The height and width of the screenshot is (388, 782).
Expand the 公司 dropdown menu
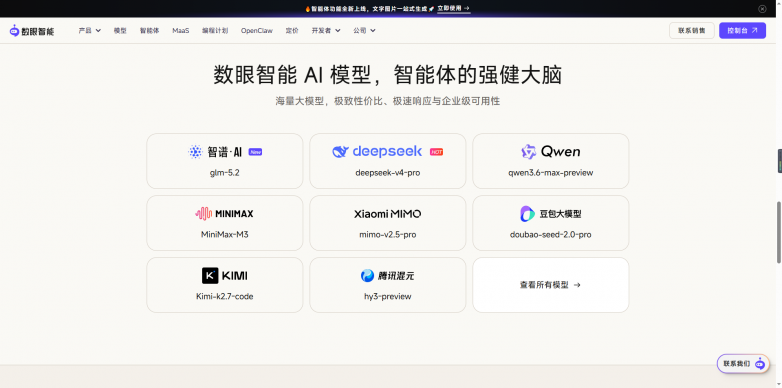coord(365,30)
